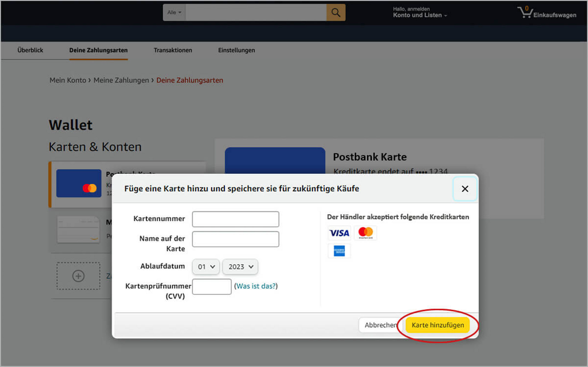Select the blue Postbank card thumbnail
588x367 pixels.
[79, 183]
